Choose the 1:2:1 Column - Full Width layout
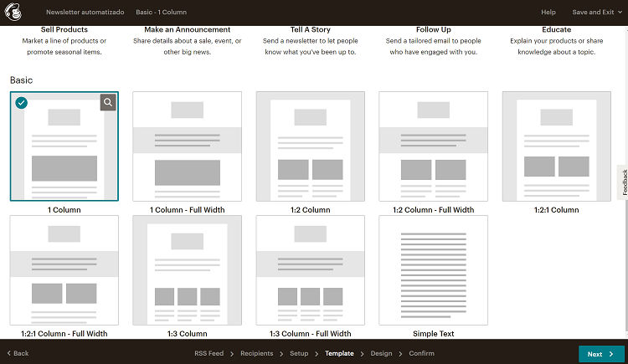 (x=64, y=270)
